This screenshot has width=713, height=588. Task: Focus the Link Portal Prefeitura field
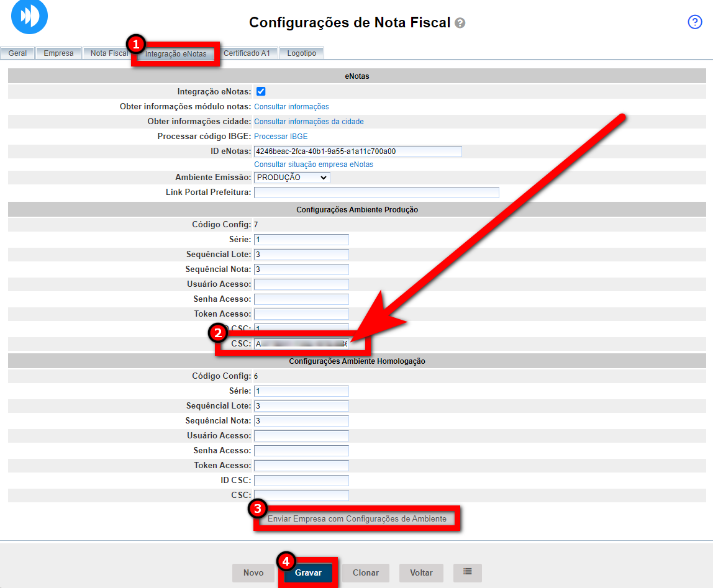pos(376,192)
